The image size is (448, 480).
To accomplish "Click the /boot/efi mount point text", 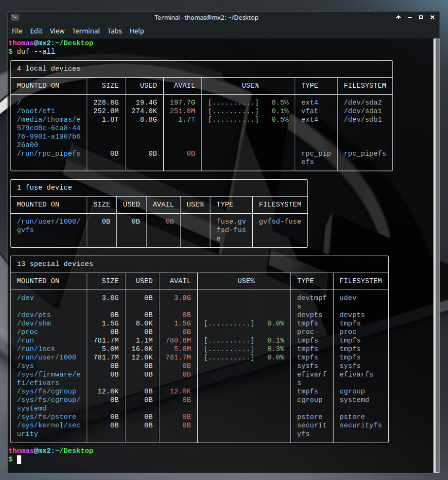I will [36, 111].
